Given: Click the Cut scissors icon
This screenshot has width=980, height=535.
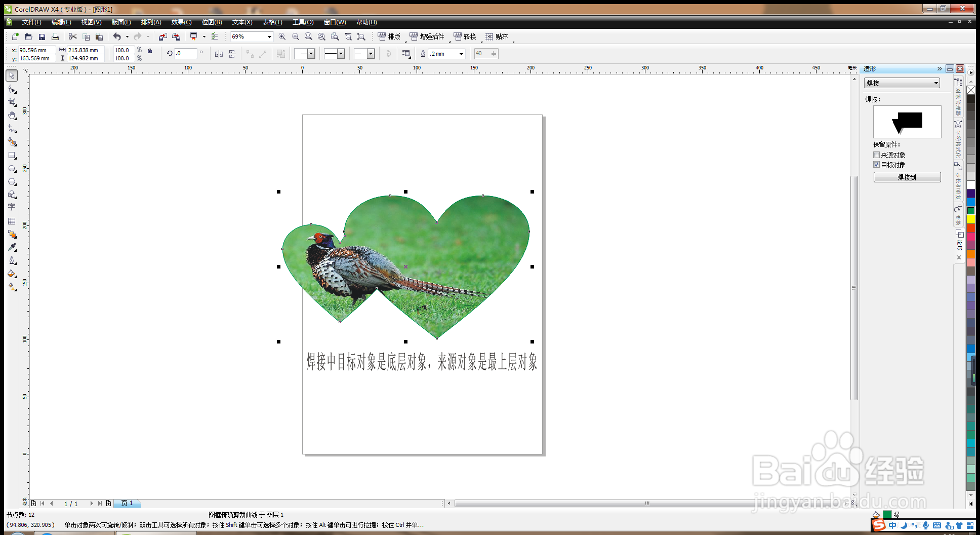Looking at the screenshot, I should (x=73, y=36).
